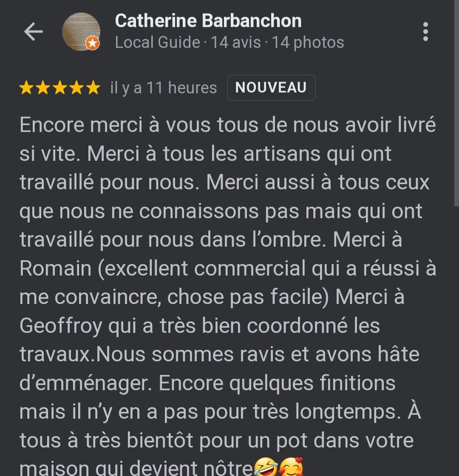459x476 pixels.
Task: Click the orange Local Guide star badge
Action: click(93, 43)
